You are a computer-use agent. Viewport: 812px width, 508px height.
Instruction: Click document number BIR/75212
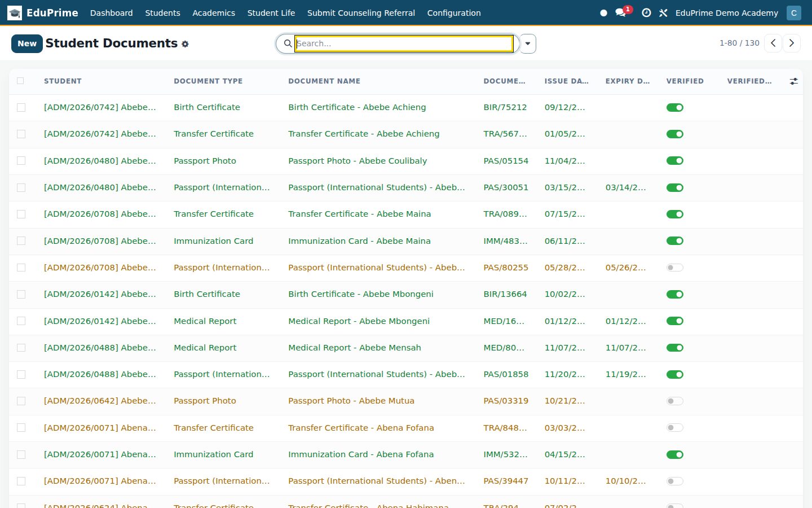pos(505,107)
